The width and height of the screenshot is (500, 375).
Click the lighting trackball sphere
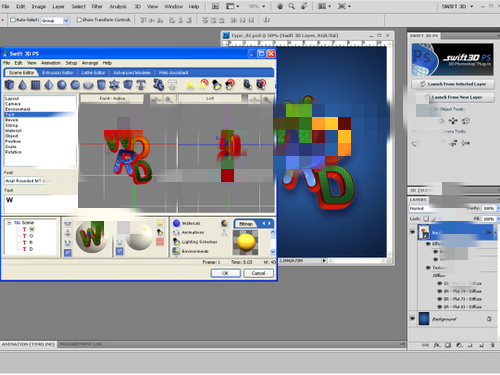point(140,237)
